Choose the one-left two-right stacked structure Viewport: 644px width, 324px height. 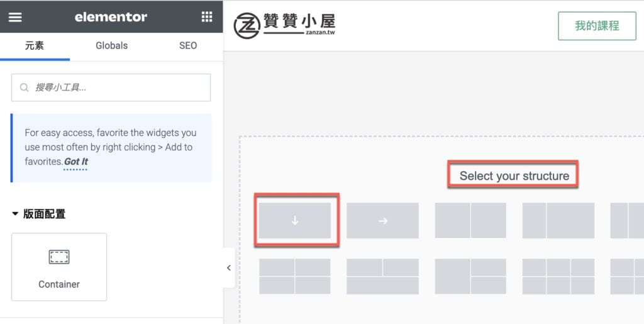pos(470,276)
